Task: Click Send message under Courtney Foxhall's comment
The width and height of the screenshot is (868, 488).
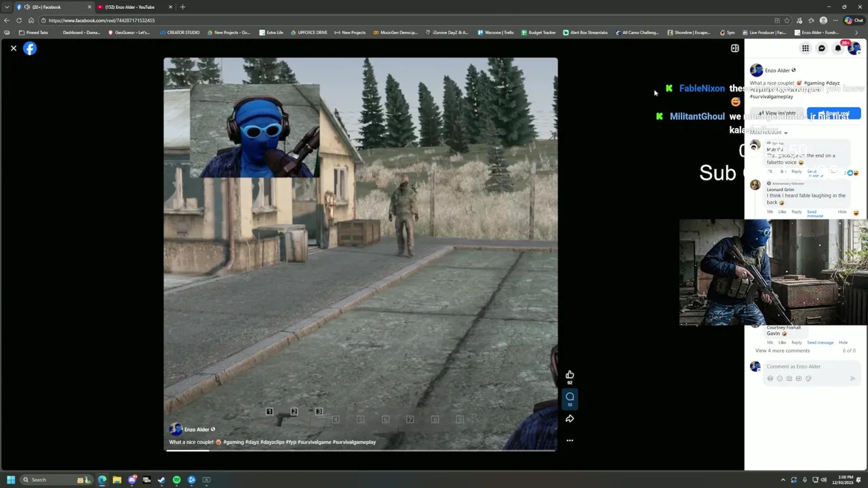Action: pyautogui.click(x=820, y=343)
